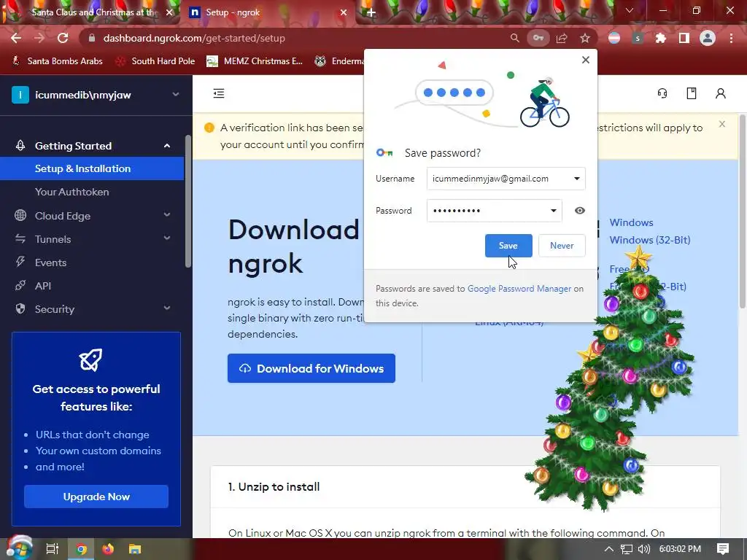Open the network tray icon
747x560 pixels.
pyautogui.click(x=627, y=549)
